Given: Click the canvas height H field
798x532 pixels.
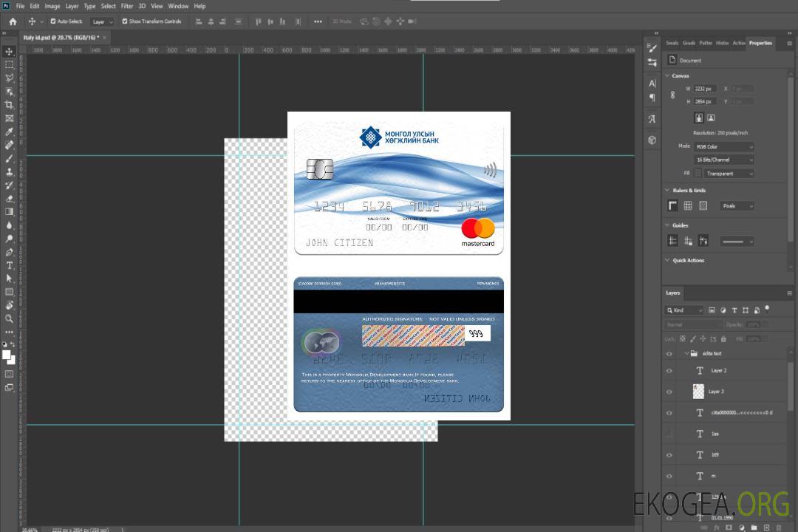Looking at the screenshot, I should pos(705,102).
